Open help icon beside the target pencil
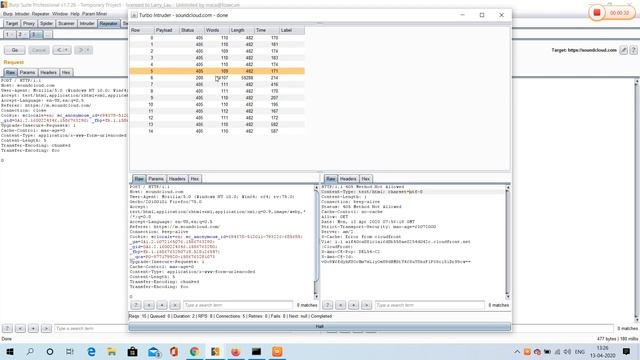 tap(633, 50)
